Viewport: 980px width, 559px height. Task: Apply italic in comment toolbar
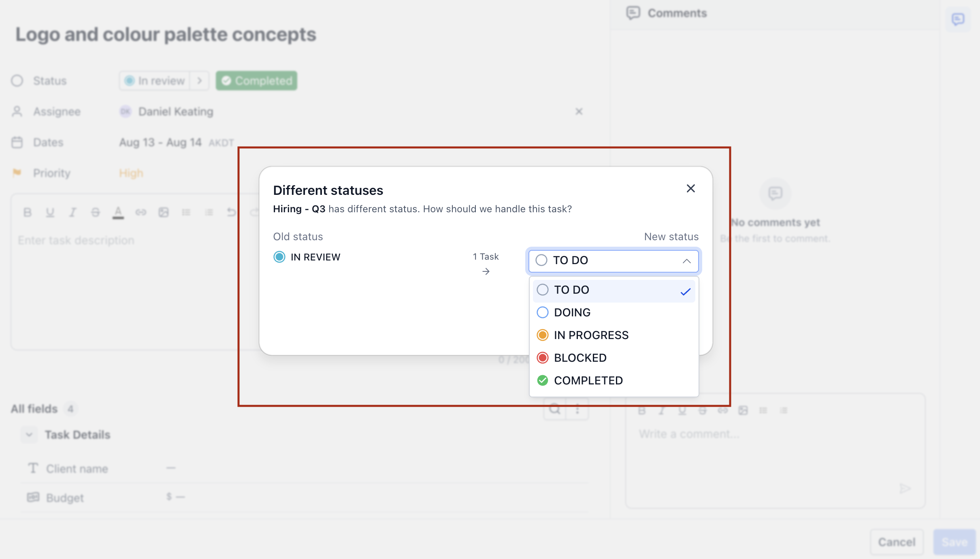pyautogui.click(x=662, y=411)
